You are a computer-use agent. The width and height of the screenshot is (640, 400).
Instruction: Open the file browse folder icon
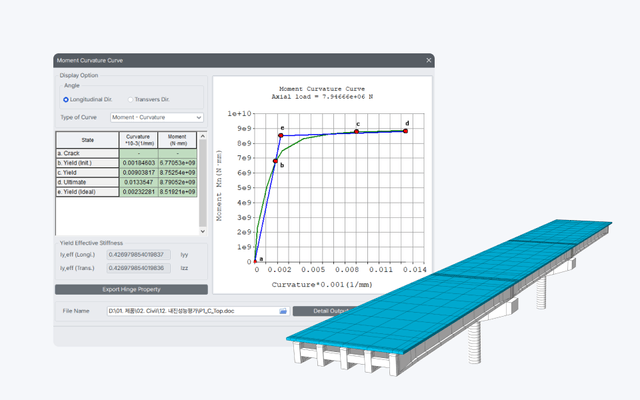pos(283,311)
